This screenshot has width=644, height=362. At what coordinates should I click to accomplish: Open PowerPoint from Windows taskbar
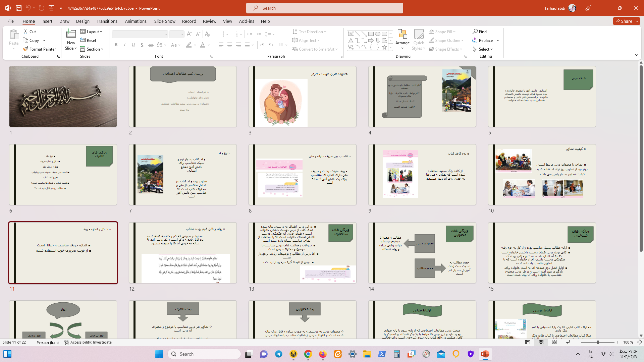pyautogui.click(x=485, y=354)
